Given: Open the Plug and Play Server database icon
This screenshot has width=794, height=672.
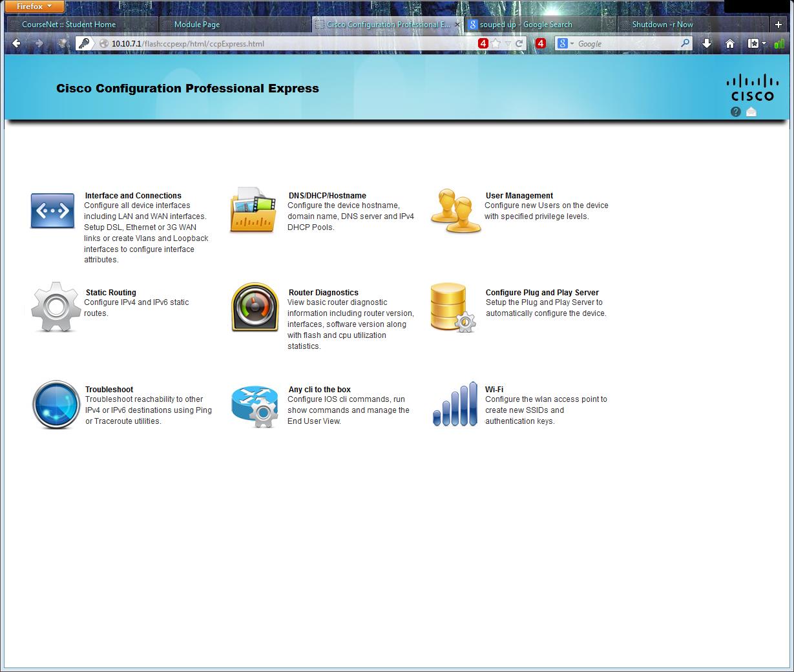Looking at the screenshot, I should [x=453, y=308].
